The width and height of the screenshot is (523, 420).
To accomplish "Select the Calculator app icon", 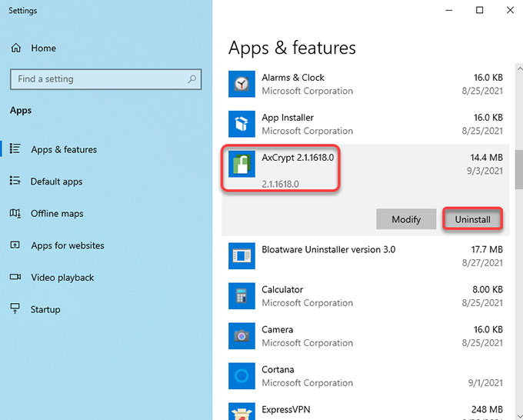I will tap(242, 296).
